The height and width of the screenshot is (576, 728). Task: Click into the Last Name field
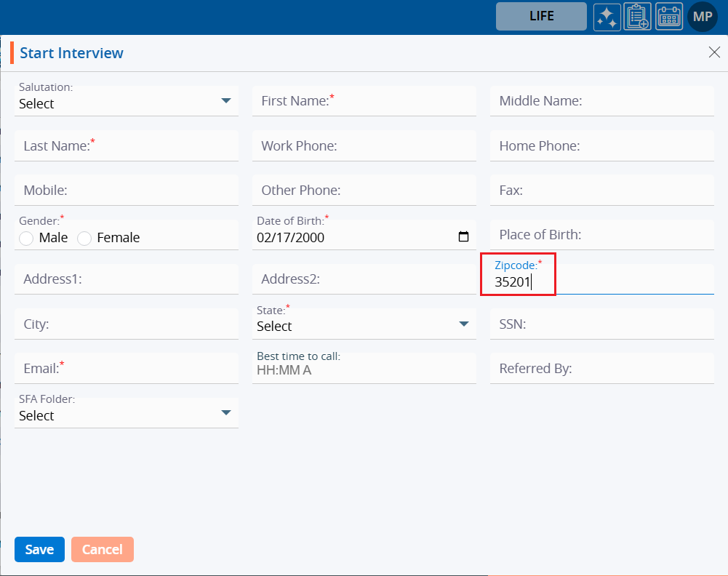click(126, 146)
